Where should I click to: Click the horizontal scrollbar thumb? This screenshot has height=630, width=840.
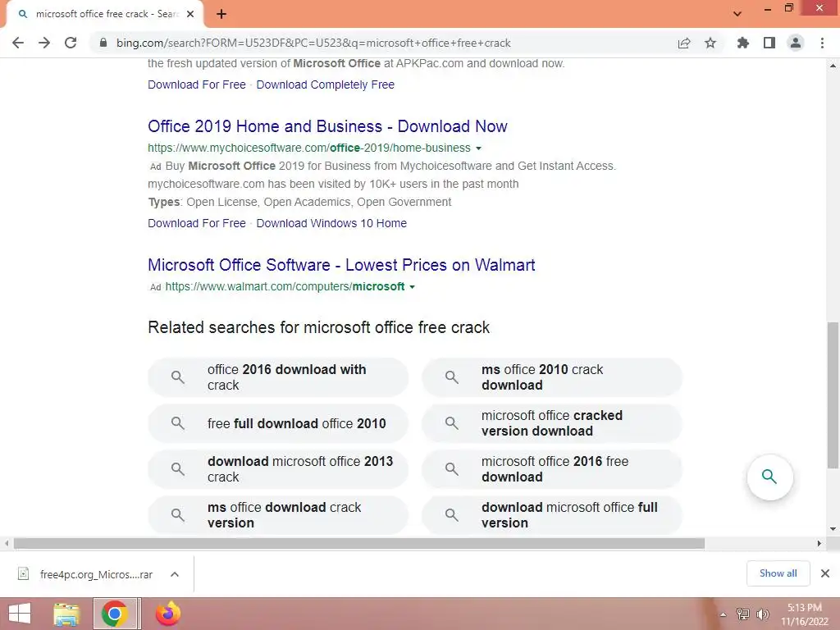pyautogui.click(x=359, y=544)
